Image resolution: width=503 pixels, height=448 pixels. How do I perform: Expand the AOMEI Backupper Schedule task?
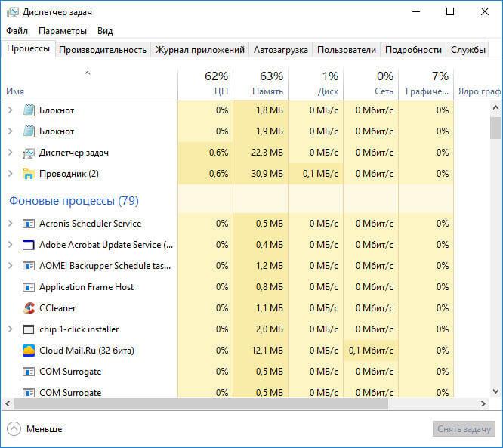[10, 266]
